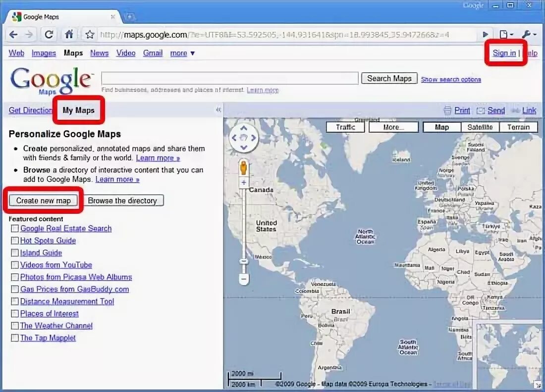Open Gmail from top navigation

153,53
